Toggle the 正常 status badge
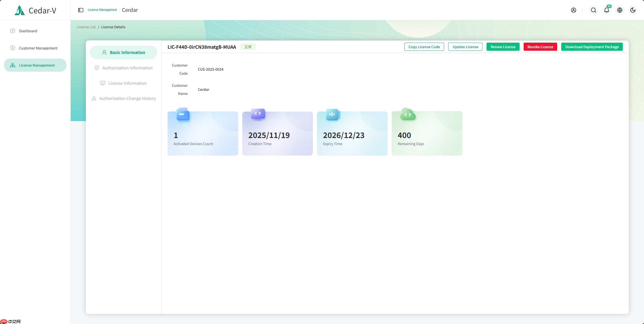644x324 pixels. pyautogui.click(x=248, y=47)
